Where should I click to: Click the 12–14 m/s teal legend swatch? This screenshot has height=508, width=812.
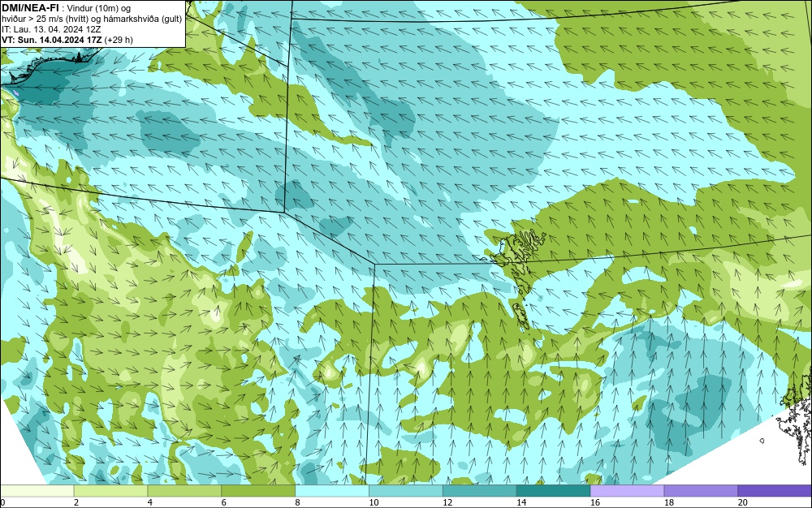click(x=480, y=491)
